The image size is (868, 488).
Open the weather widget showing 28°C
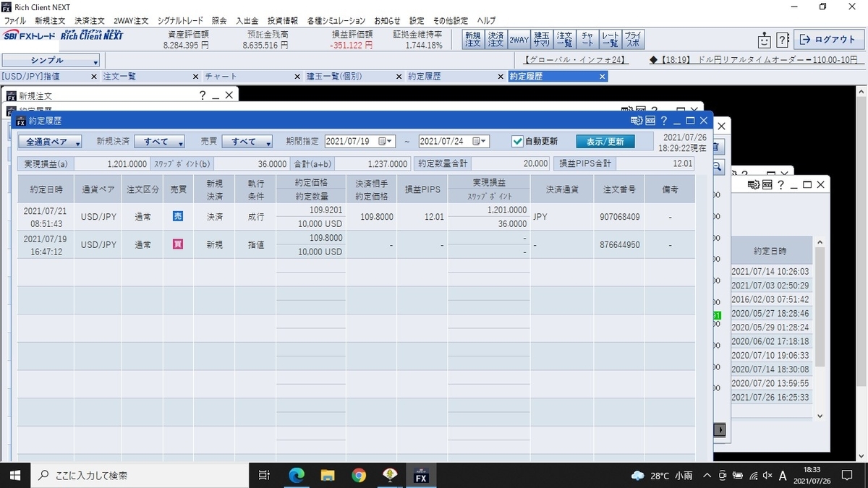click(661, 475)
